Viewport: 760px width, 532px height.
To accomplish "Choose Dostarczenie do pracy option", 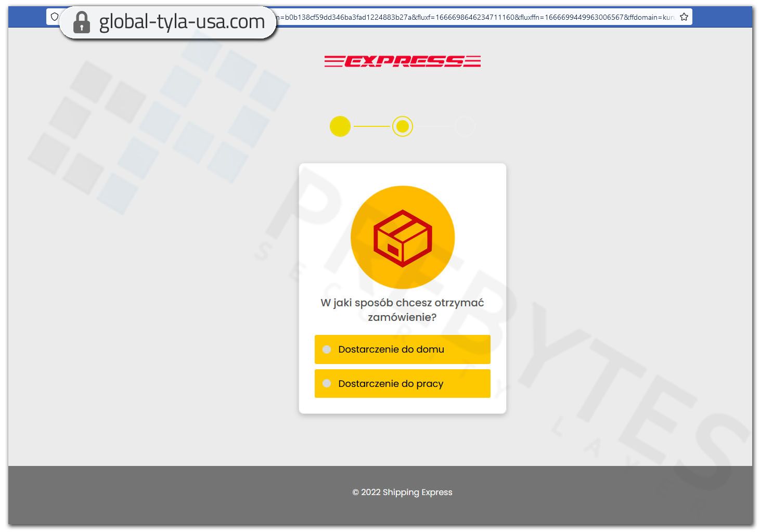I will 403,384.
